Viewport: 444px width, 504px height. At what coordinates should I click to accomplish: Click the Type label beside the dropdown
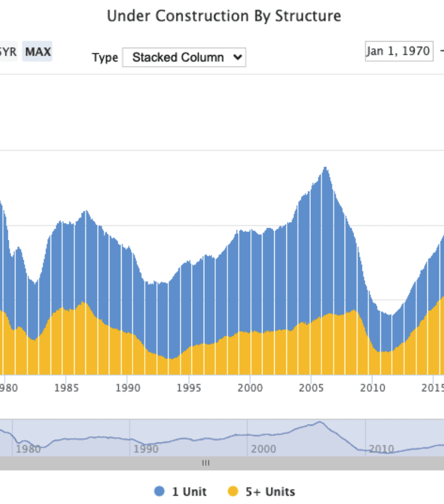coord(105,58)
